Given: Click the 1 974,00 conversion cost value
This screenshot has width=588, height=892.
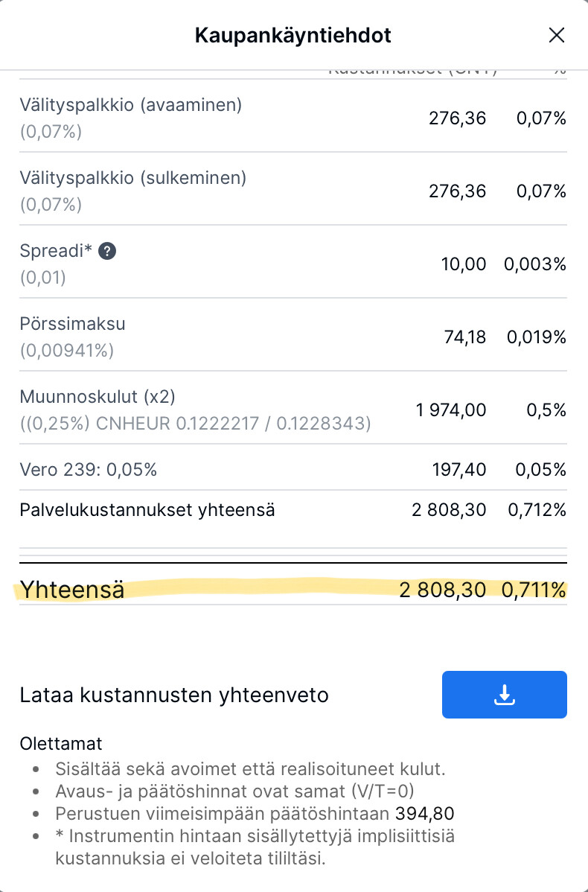Looking at the screenshot, I should point(451,410).
